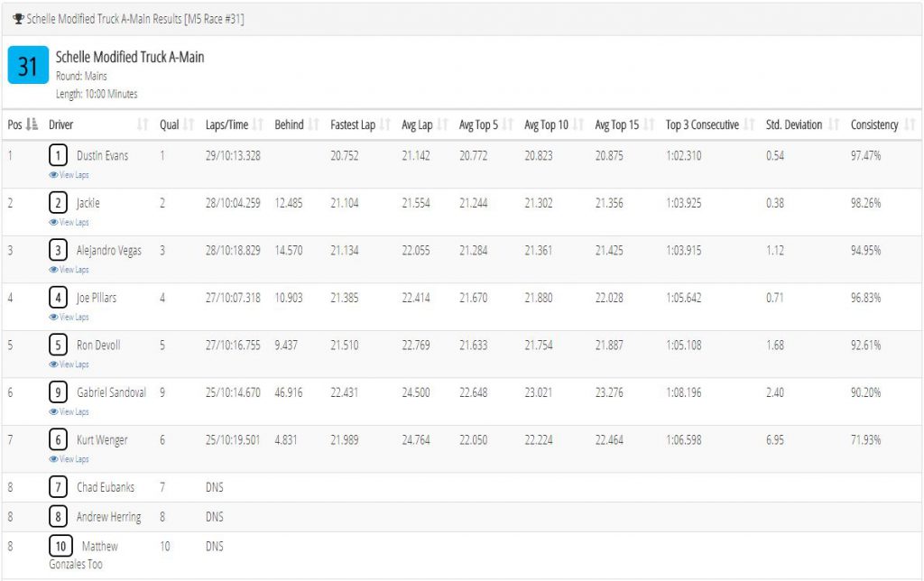Click car number 4 badge for Joe Pillars
Screen dimensions: 924x581
tap(58, 298)
